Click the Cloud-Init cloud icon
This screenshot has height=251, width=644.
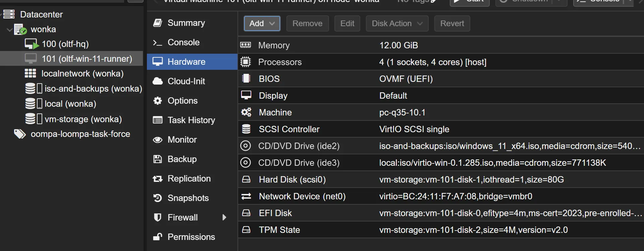157,81
